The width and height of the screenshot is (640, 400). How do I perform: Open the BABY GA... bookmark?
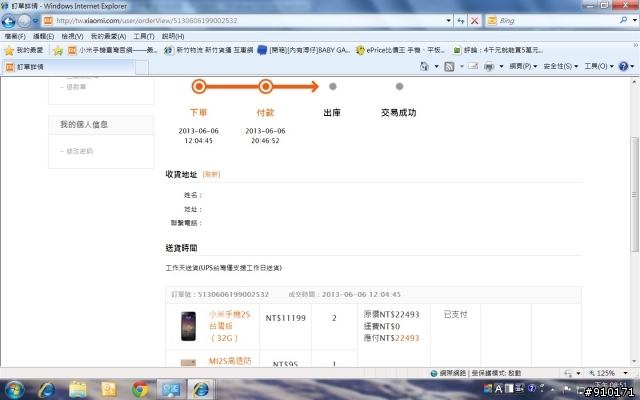[304, 50]
